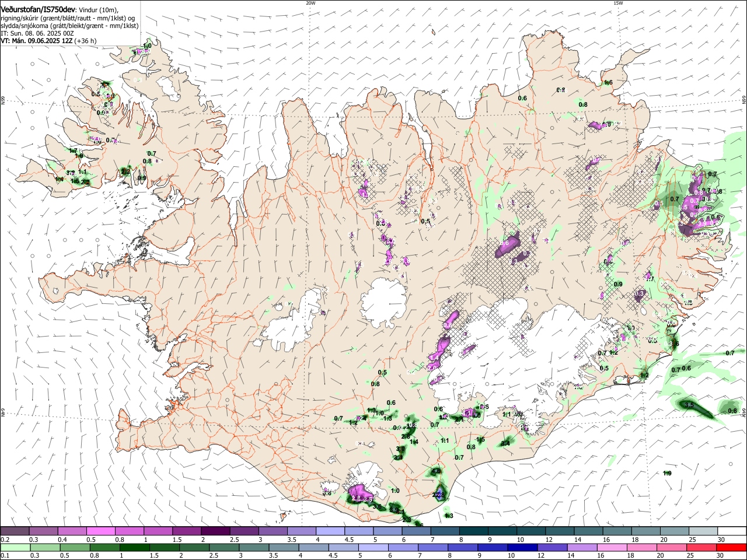Pick the dark teal swatch between 8 and 9, top row
The height and width of the screenshot is (560, 747).
(474, 531)
